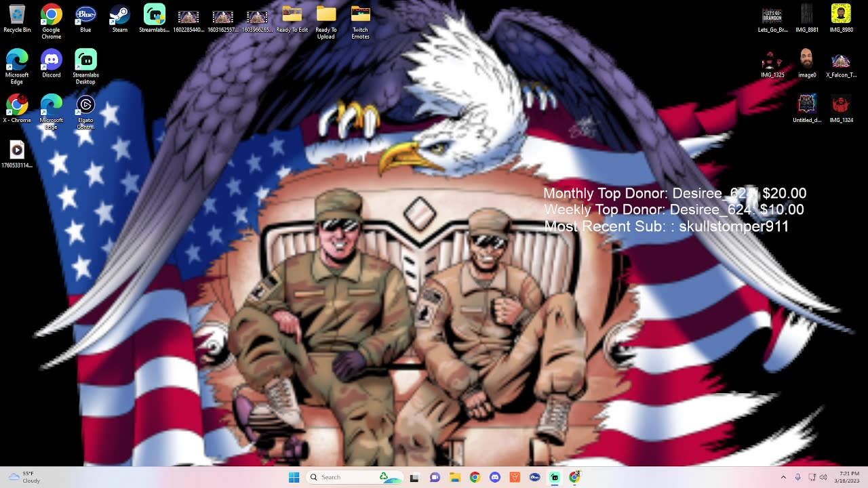Select the IMG_8981 image file

(x=807, y=19)
